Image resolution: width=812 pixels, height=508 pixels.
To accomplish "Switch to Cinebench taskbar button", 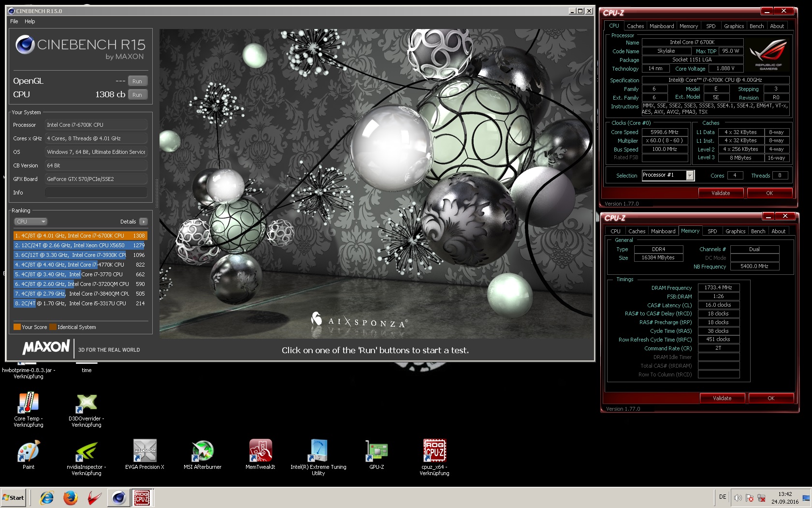I will (x=118, y=497).
